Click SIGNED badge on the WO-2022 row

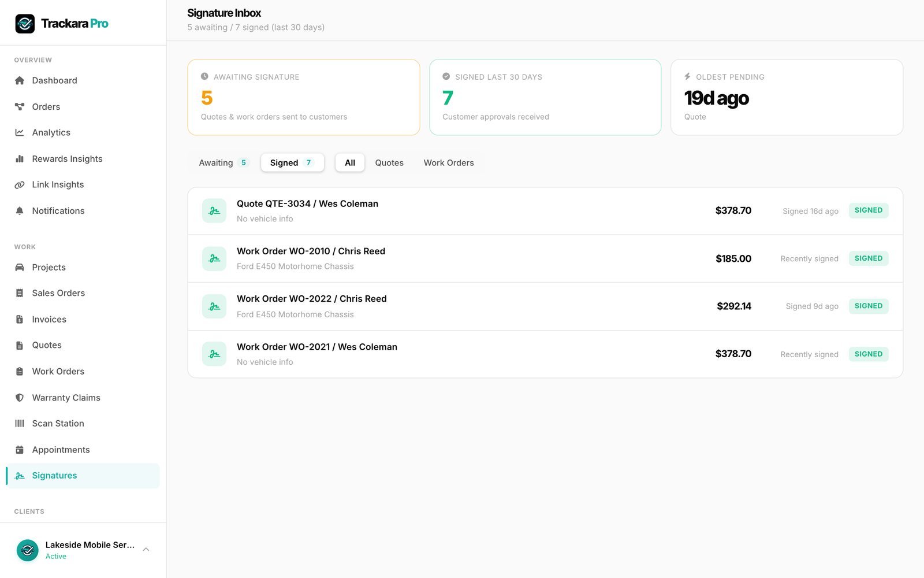869,306
